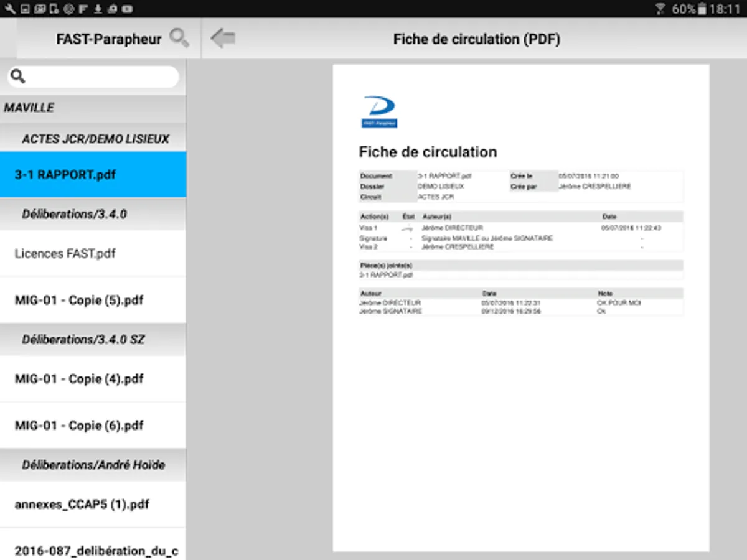Open Licences FAST.pdf
The width and height of the screenshot is (747, 560).
tap(93, 253)
